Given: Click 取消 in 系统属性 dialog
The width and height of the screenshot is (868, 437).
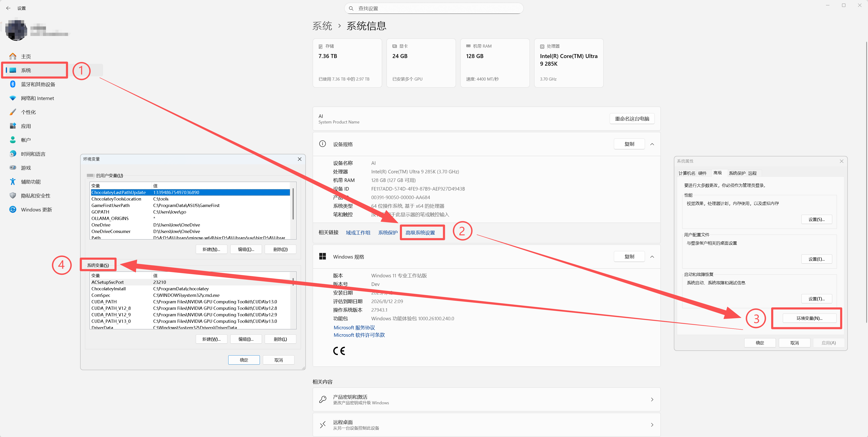Looking at the screenshot, I should tap(794, 342).
